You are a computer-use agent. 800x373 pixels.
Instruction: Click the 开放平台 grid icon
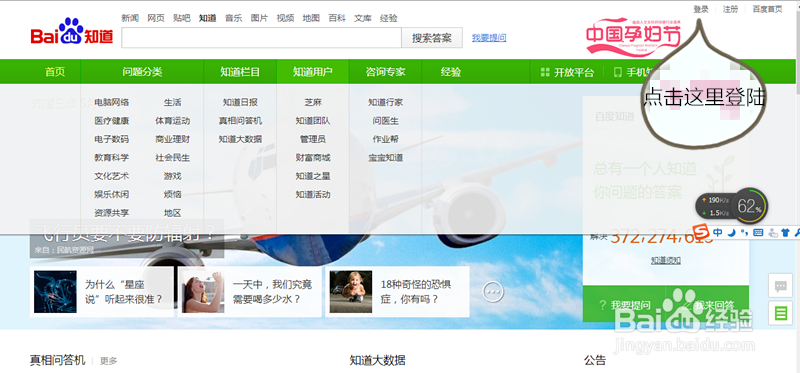coord(545,72)
